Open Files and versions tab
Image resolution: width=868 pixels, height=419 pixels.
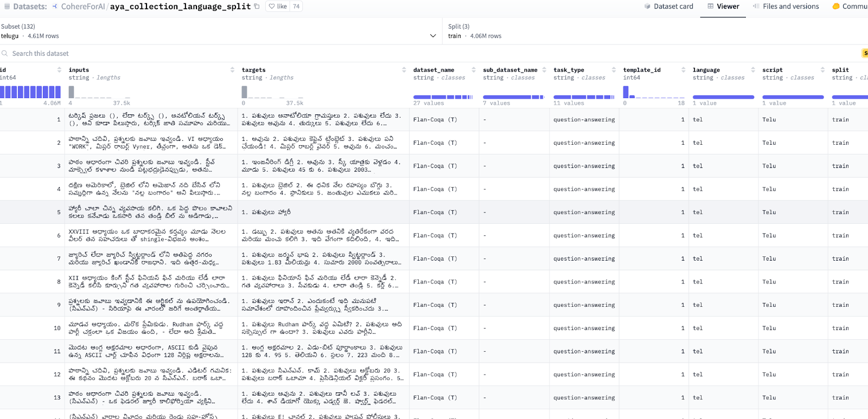786,7
